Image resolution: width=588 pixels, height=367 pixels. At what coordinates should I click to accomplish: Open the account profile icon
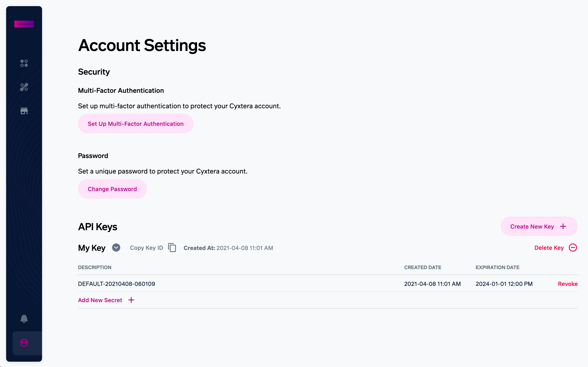tap(24, 343)
